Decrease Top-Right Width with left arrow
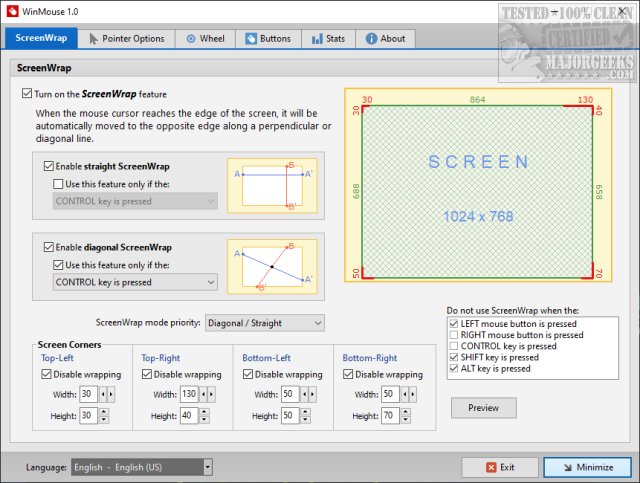640x483 pixels. (x=204, y=394)
